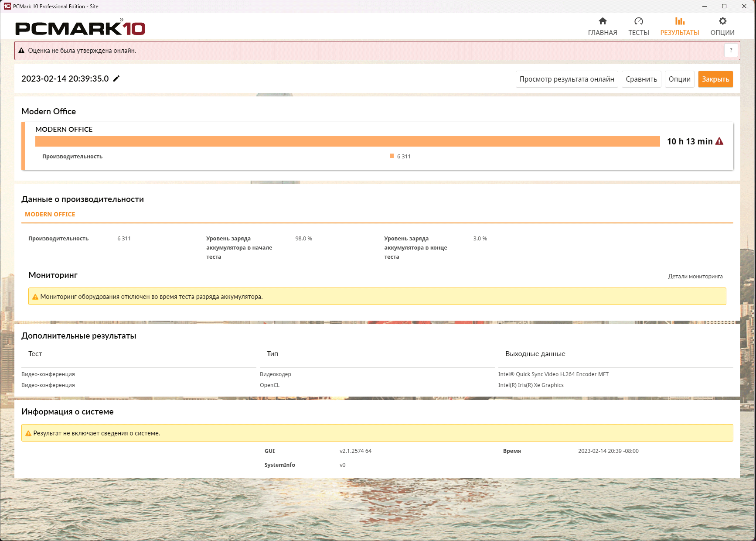
Task: Click the bar chart results icon
Action: pyautogui.click(x=680, y=21)
